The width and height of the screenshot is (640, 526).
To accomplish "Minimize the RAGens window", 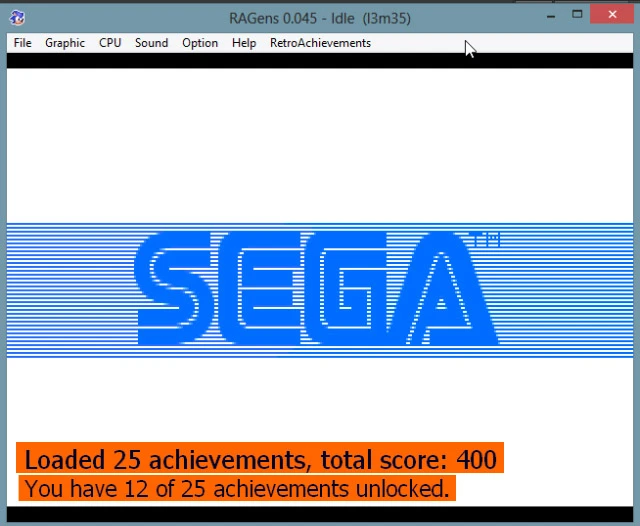I will (x=551, y=16).
